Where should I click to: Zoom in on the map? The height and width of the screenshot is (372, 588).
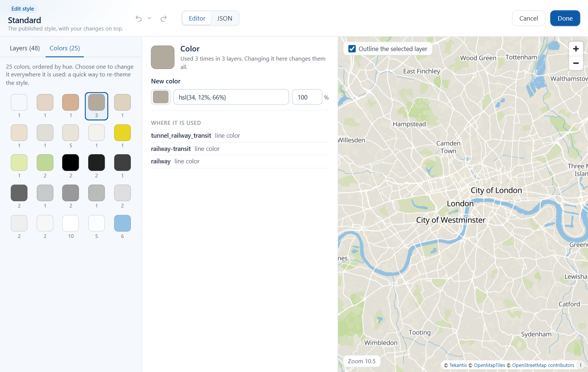[x=576, y=49]
